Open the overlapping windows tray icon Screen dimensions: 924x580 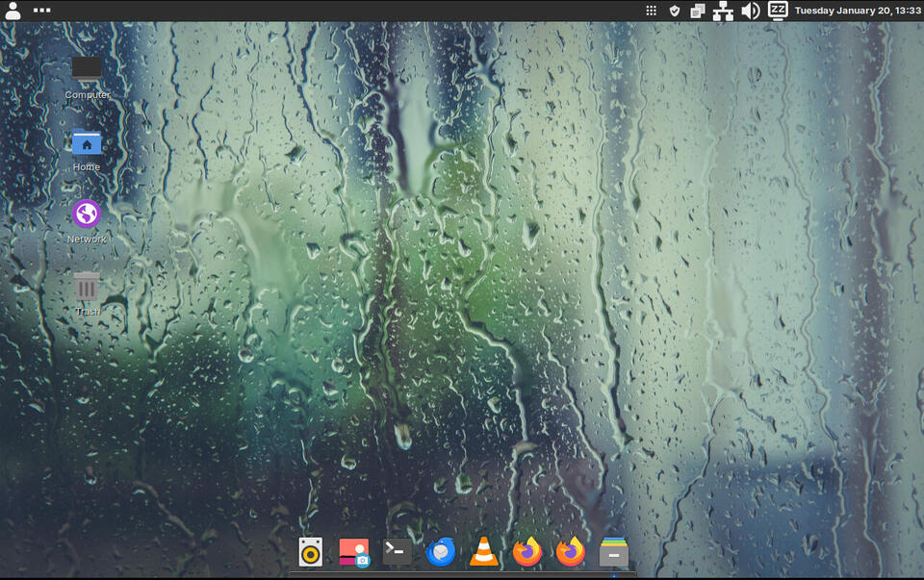698,11
